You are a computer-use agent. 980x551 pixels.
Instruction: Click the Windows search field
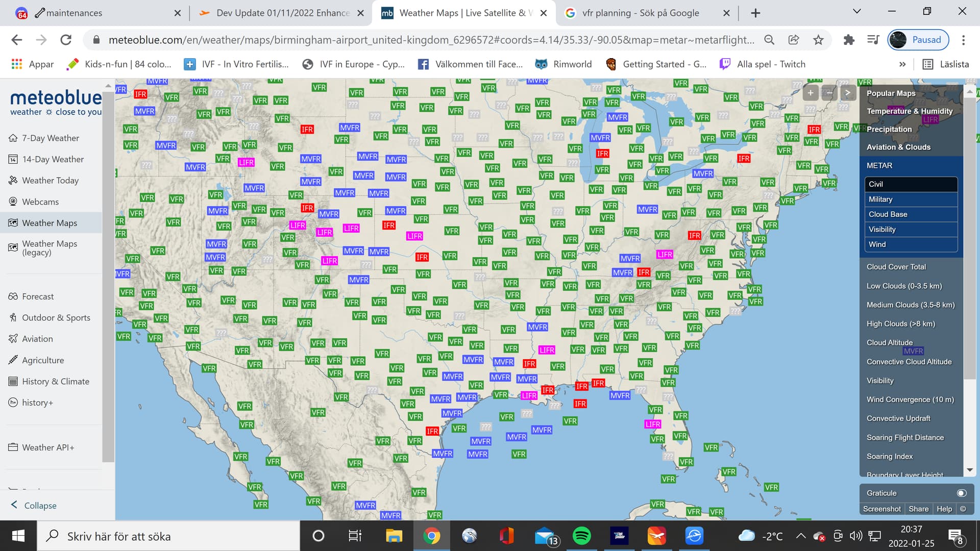tap(168, 536)
